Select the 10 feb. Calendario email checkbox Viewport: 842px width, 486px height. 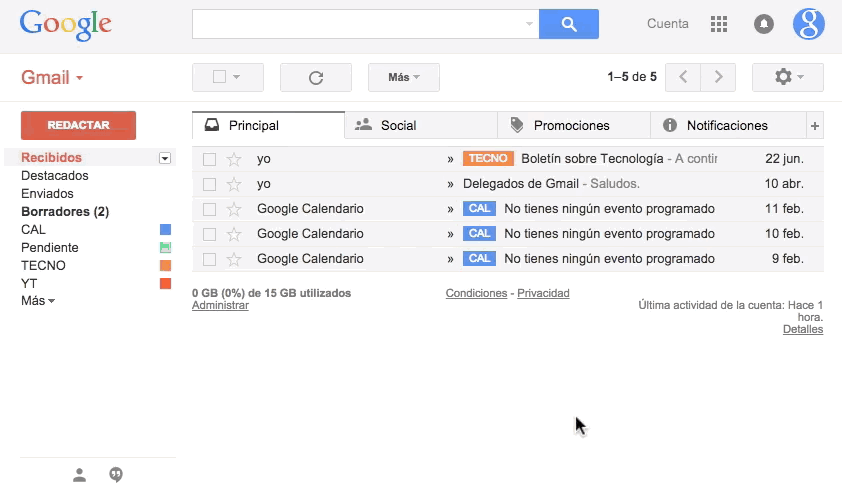click(x=209, y=234)
